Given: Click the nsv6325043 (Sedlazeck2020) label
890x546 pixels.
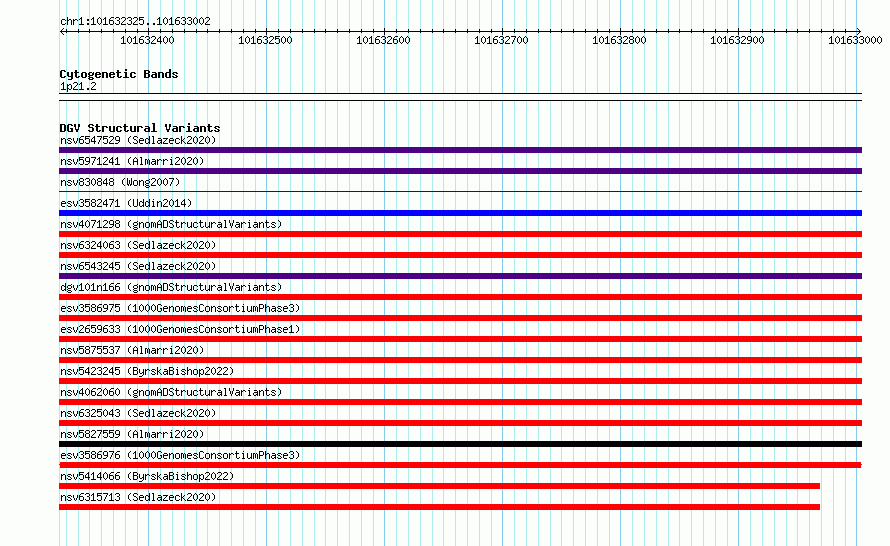Looking at the screenshot, I should point(138,413).
